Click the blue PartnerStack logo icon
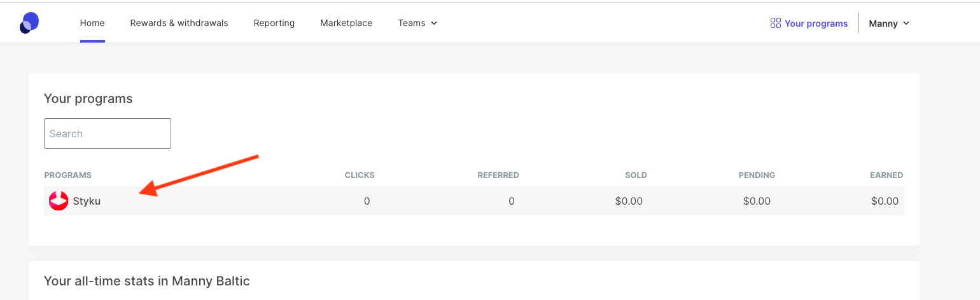 click(x=29, y=23)
